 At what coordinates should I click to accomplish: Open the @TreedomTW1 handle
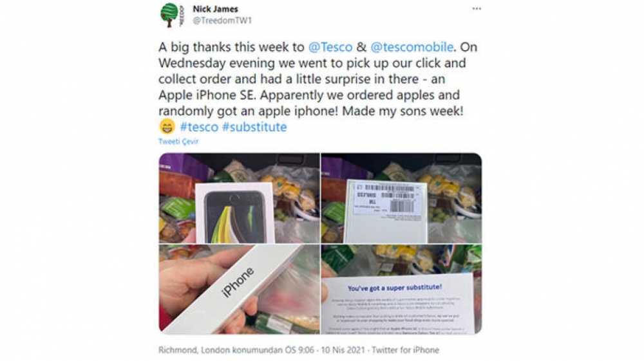coord(222,21)
